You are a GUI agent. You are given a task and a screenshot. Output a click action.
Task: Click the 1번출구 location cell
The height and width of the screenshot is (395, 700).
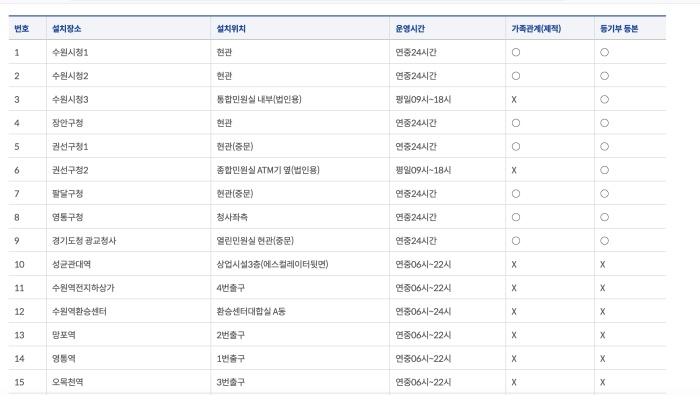(x=300, y=358)
